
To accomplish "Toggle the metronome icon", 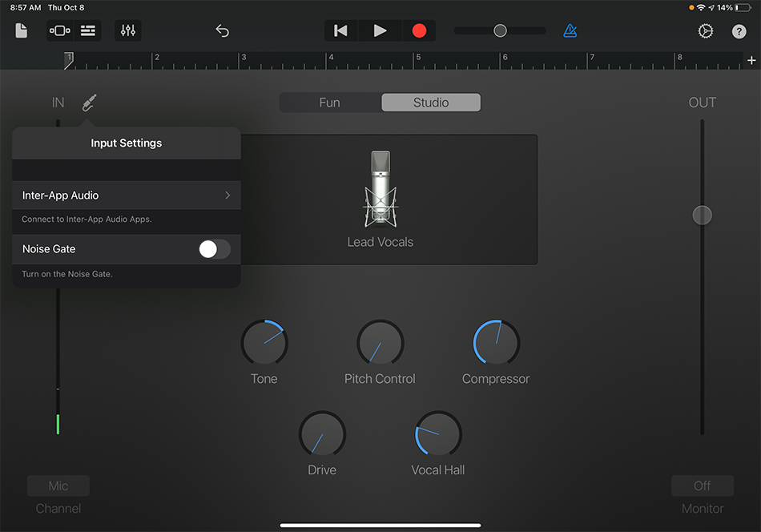I will click(570, 30).
